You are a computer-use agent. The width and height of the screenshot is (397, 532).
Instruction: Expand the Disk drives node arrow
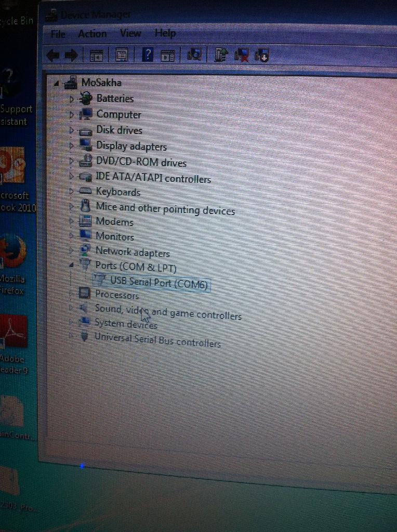coord(71,130)
